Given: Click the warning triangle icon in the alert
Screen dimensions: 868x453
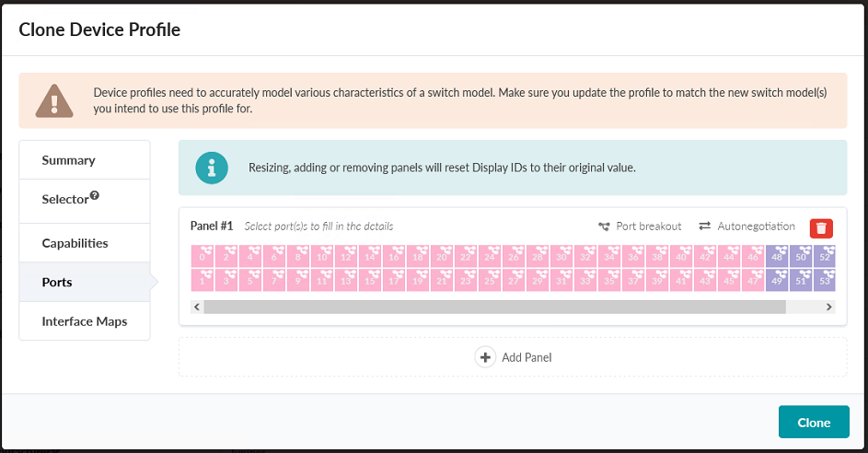Looking at the screenshot, I should click(54, 100).
